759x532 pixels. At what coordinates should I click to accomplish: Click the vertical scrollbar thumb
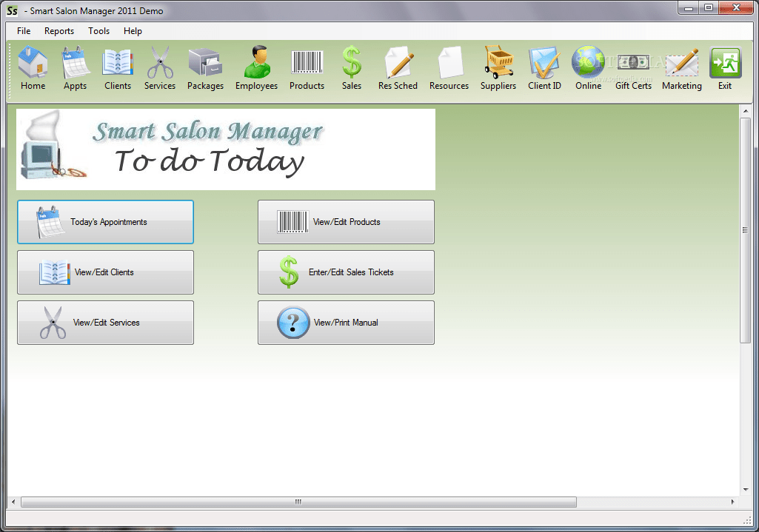[x=746, y=230]
